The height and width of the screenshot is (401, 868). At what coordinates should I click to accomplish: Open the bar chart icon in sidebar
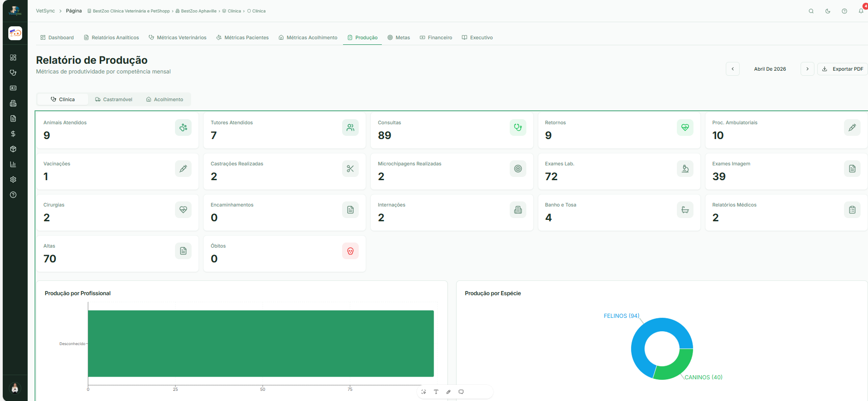tap(13, 164)
